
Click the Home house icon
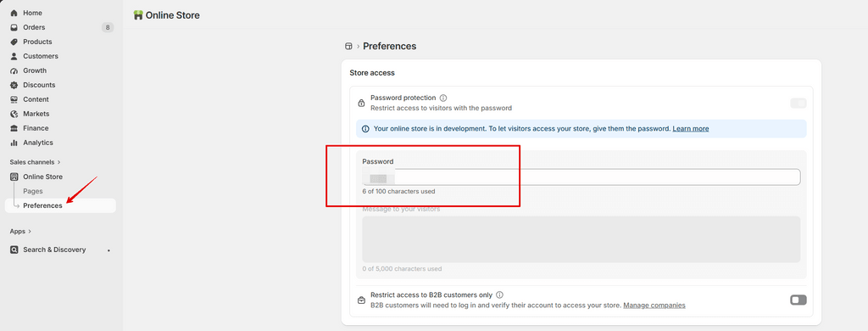coord(14,13)
